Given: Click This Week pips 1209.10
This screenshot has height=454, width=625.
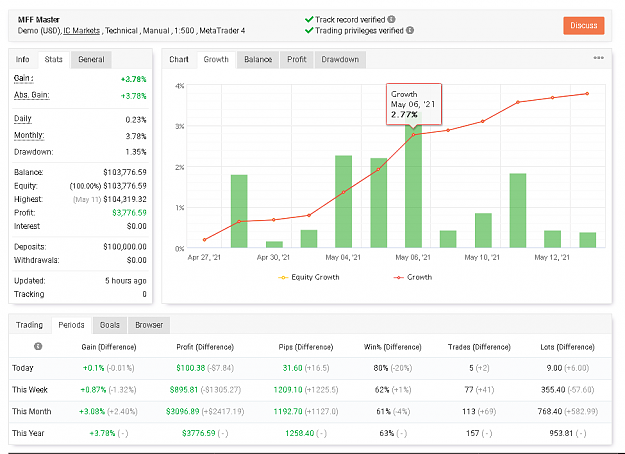Looking at the screenshot, I should (288, 389).
